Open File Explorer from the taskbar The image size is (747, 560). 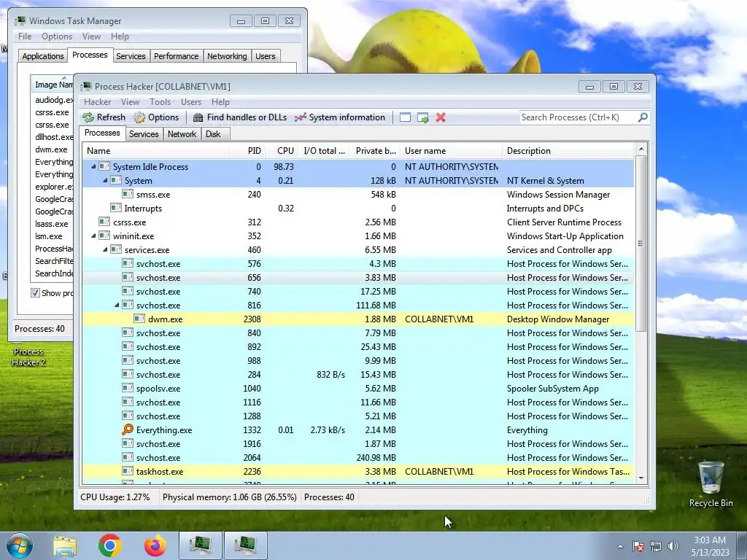tap(65, 545)
